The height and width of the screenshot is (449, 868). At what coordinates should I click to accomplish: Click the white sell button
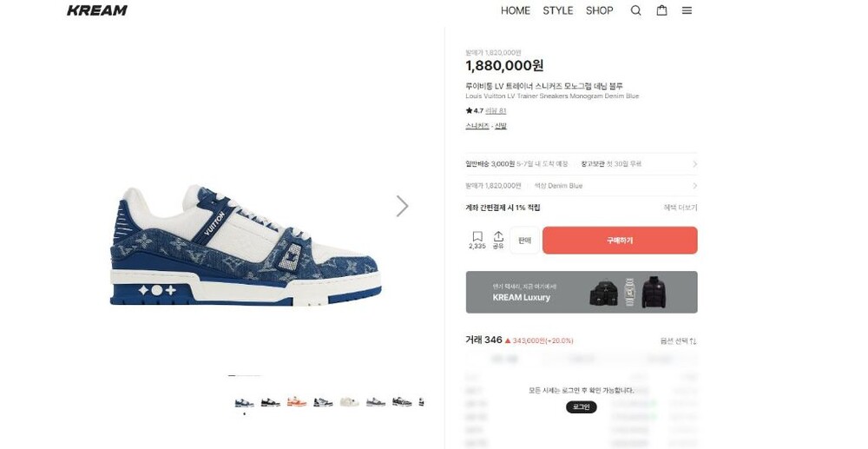point(525,241)
